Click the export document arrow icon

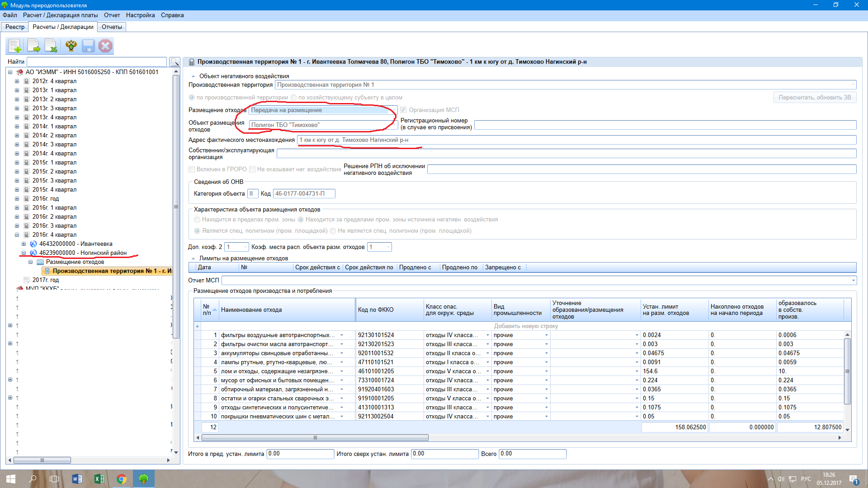tap(33, 46)
